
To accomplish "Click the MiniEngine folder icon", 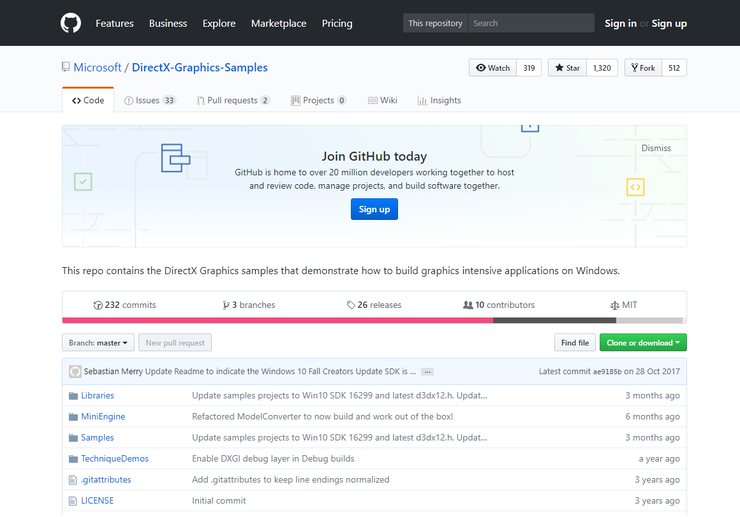I will (x=73, y=417).
